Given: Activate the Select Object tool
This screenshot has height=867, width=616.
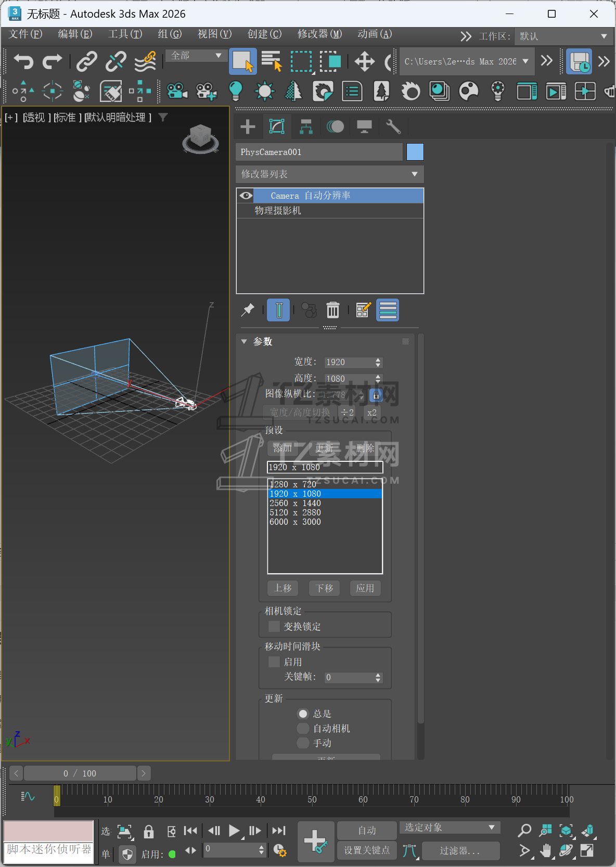Looking at the screenshot, I should point(243,61).
